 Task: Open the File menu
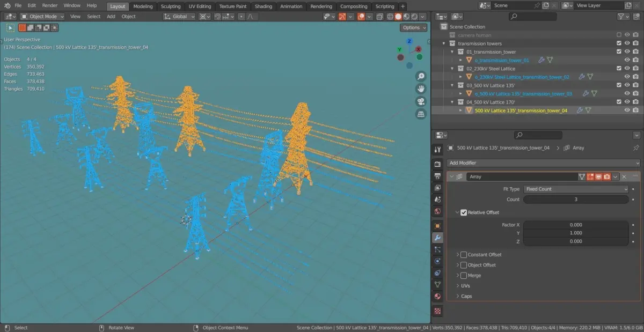click(18, 5)
